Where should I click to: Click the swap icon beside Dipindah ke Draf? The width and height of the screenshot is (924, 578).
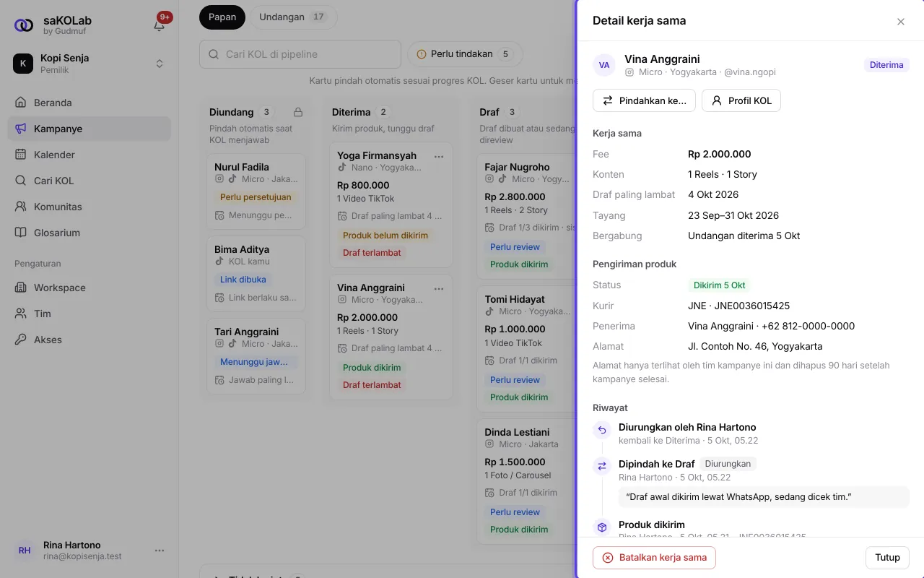(602, 466)
